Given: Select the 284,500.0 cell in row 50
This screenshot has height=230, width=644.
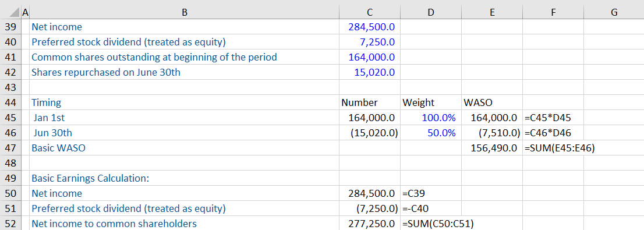Looking at the screenshot, I should click(x=370, y=193).
